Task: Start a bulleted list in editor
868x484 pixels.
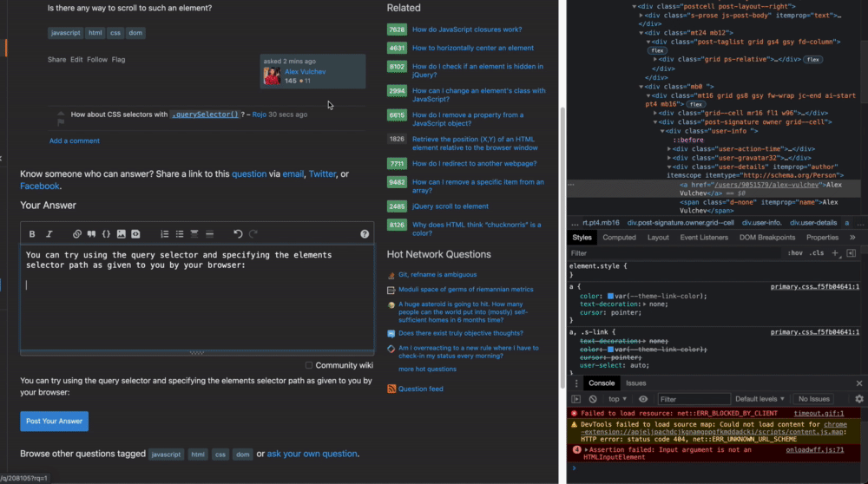Action: pyautogui.click(x=180, y=234)
